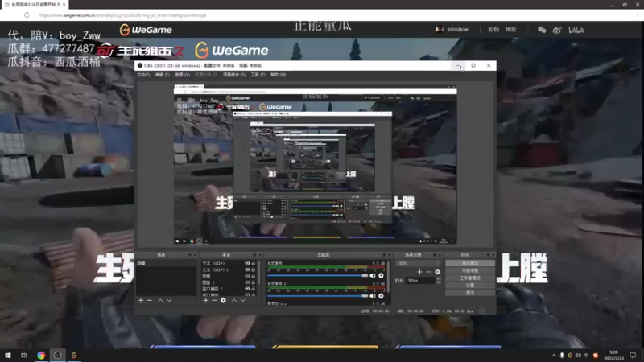Toggle visibility eye of first text (GDI+) source
The image size is (644, 362).
click(247, 263)
